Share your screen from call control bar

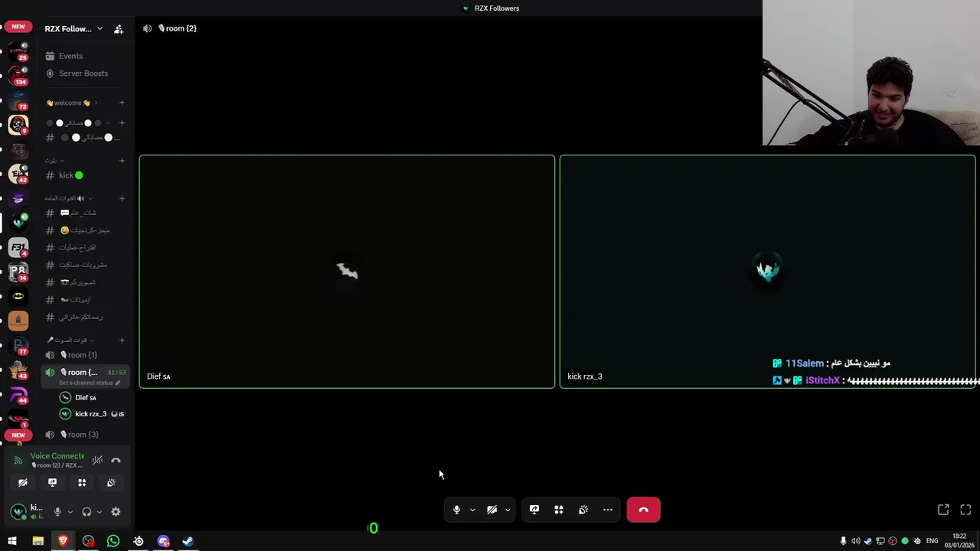point(534,510)
